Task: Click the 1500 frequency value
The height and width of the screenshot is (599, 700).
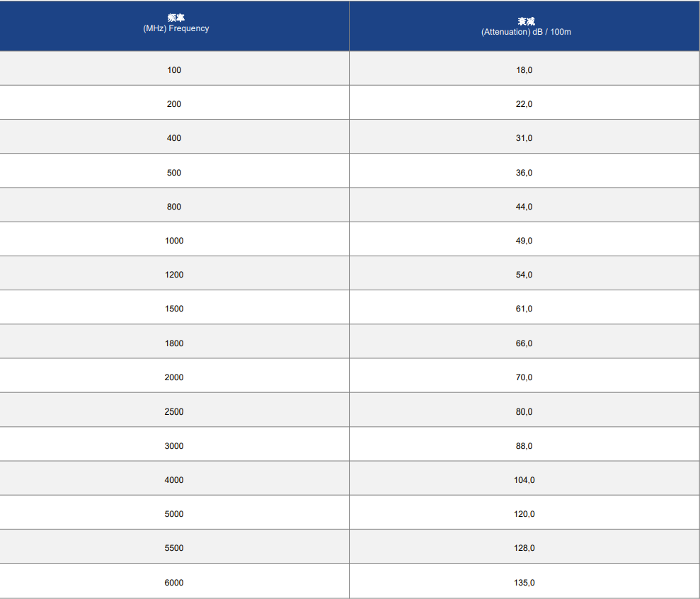Action: 174,309
